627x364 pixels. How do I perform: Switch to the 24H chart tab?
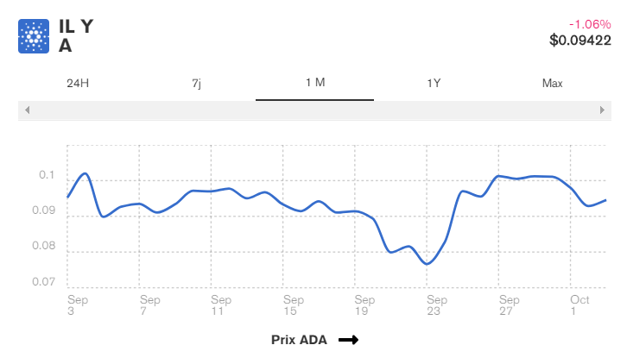click(x=78, y=84)
